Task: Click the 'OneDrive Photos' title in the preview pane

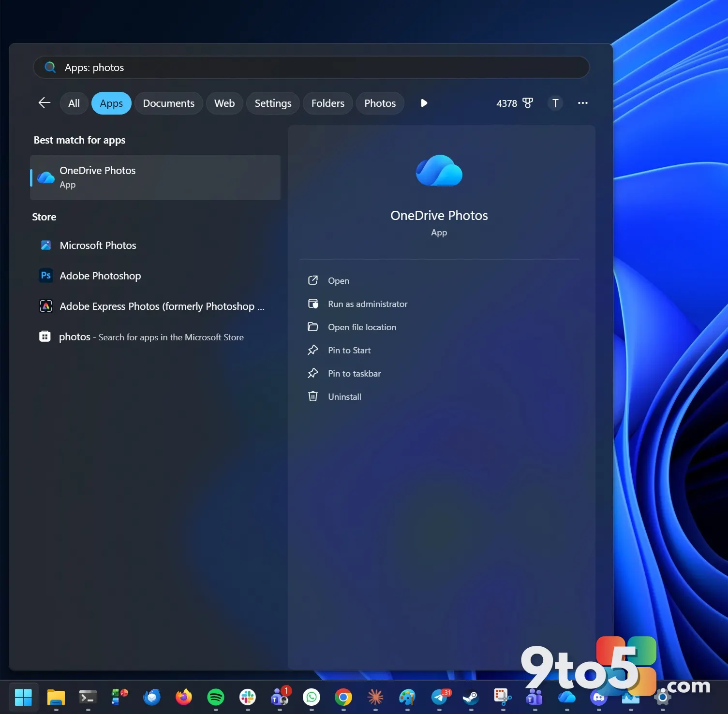Action: click(439, 216)
